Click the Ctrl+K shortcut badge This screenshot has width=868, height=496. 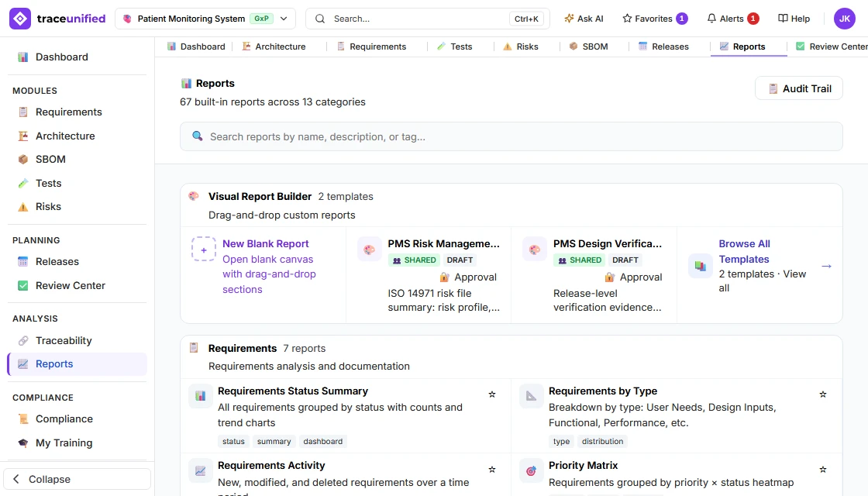pos(526,19)
